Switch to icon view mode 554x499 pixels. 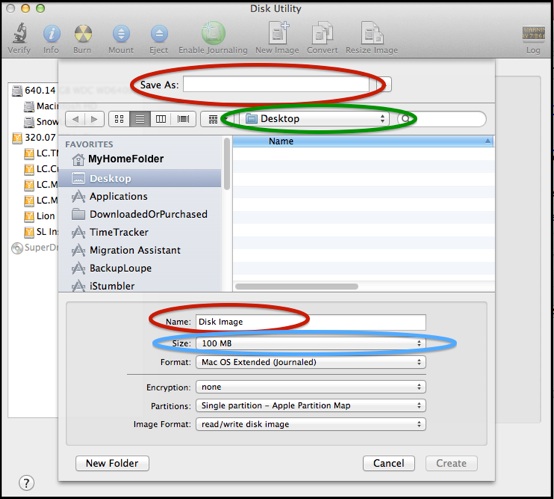[119, 119]
